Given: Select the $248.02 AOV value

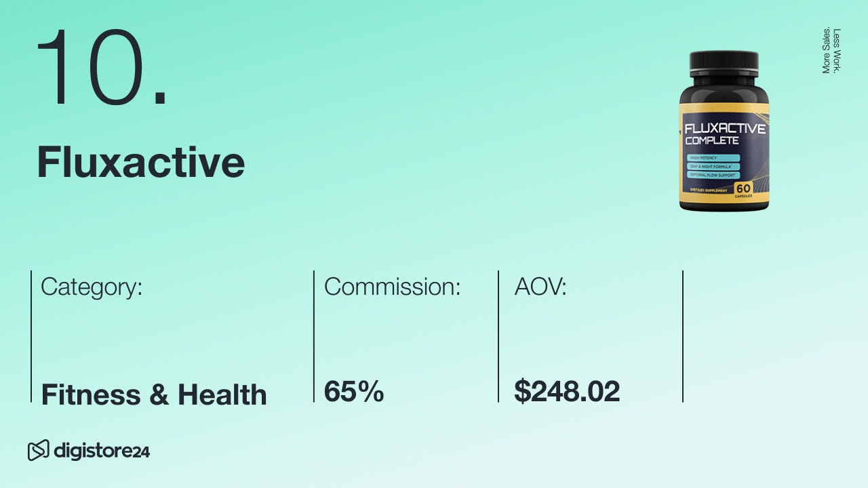Looking at the screenshot, I should click(x=567, y=392).
